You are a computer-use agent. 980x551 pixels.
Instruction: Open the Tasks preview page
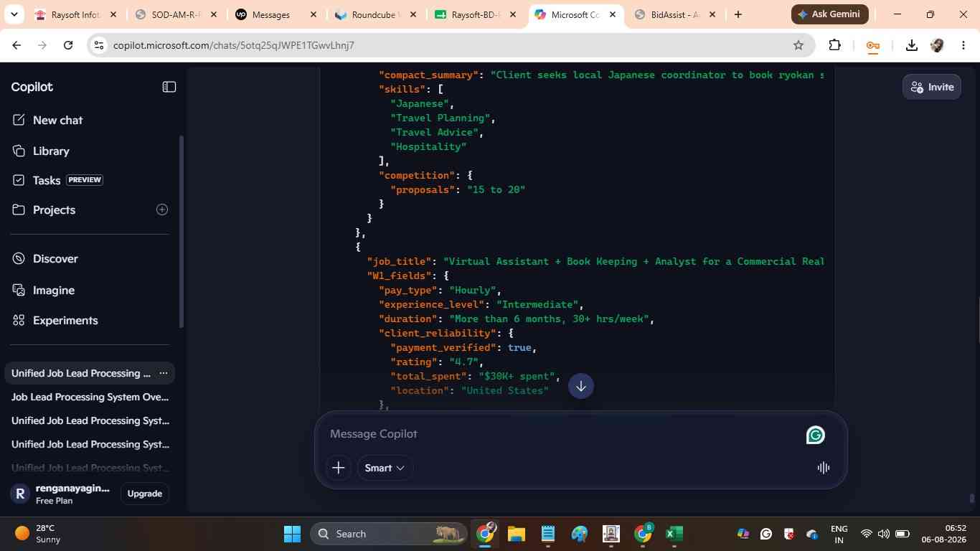pos(57,180)
